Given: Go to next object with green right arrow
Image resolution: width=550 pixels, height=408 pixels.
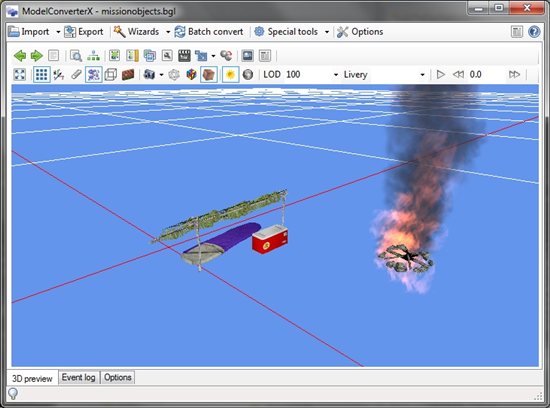Looking at the screenshot, I should coord(36,55).
